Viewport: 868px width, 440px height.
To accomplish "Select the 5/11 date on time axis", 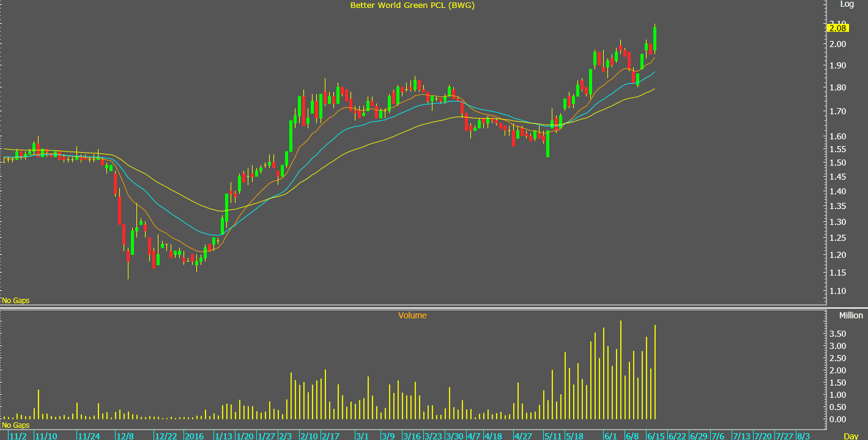I will pos(553,436).
